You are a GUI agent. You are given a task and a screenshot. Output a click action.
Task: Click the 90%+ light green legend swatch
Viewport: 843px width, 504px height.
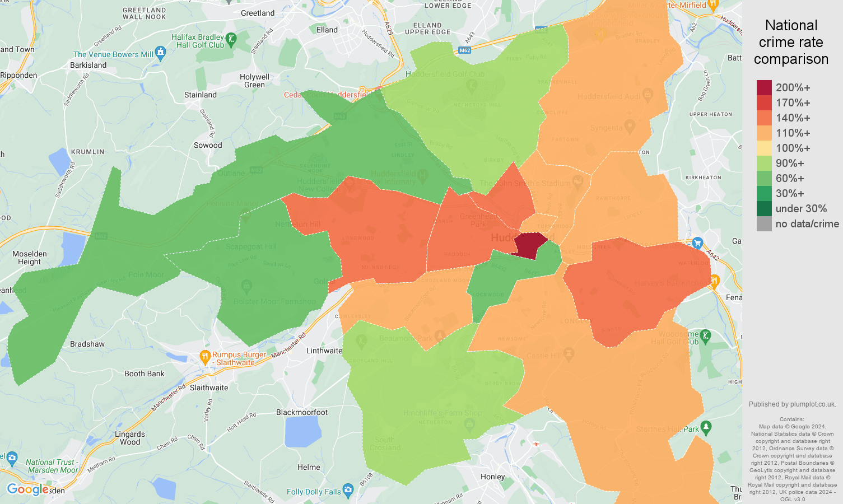pos(764,164)
